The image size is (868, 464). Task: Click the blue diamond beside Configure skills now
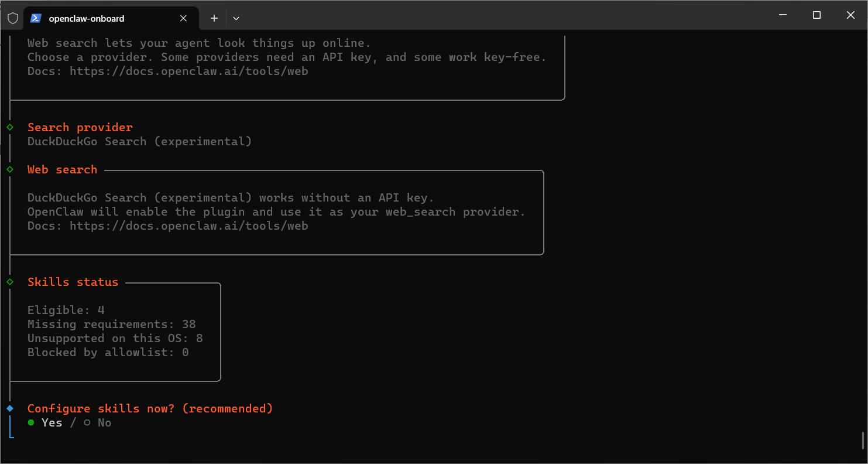click(10, 408)
